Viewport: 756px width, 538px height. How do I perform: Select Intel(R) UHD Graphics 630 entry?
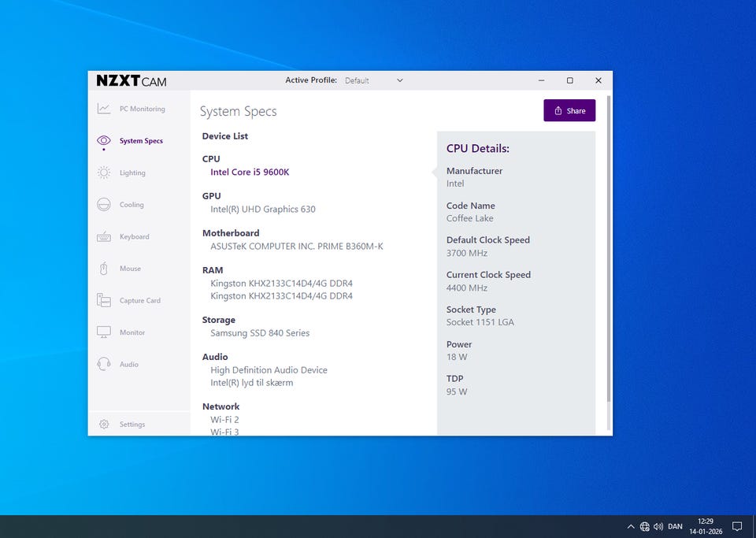[x=263, y=209]
